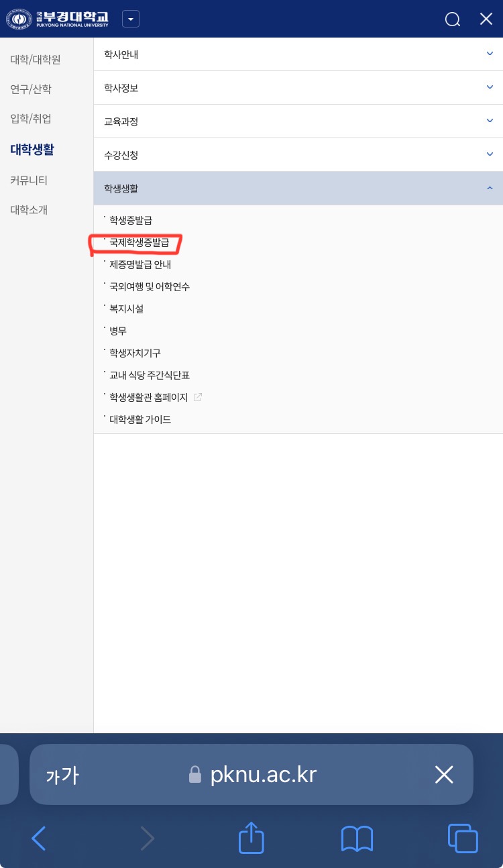Screen dimensions: 503x868
Task: Select 연구/산학 in the left sidebar
Action: [31, 89]
